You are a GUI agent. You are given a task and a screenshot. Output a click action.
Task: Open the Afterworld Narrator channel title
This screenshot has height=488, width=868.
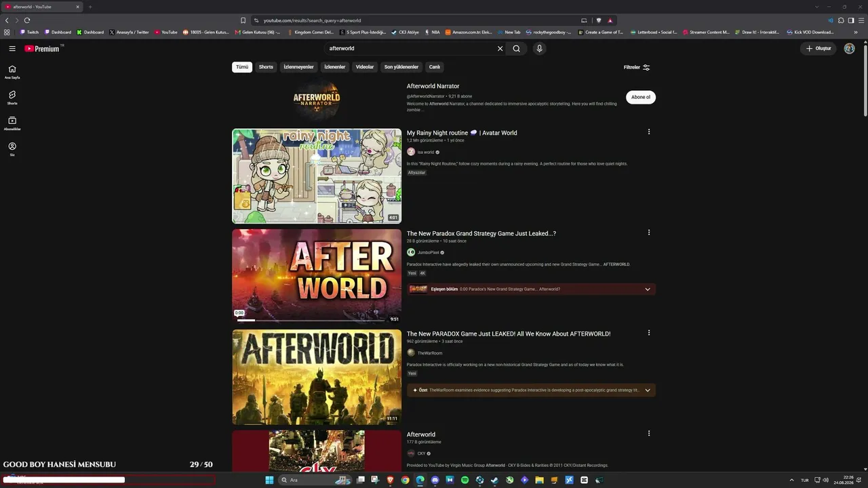click(433, 86)
